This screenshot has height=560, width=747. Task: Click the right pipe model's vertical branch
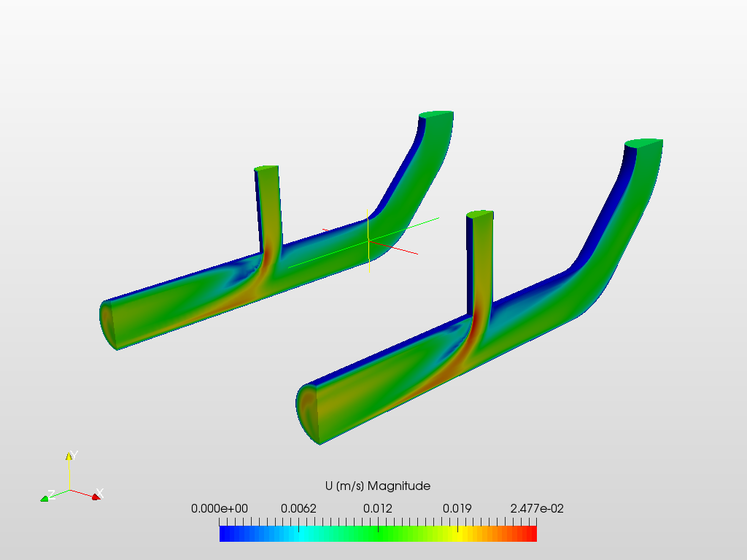click(x=480, y=262)
